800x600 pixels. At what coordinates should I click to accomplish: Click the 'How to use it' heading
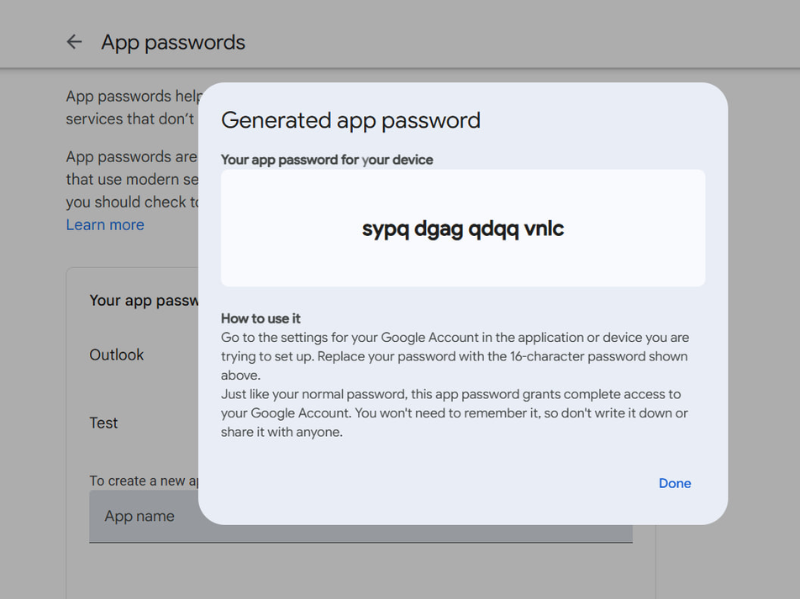coord(261,318)
